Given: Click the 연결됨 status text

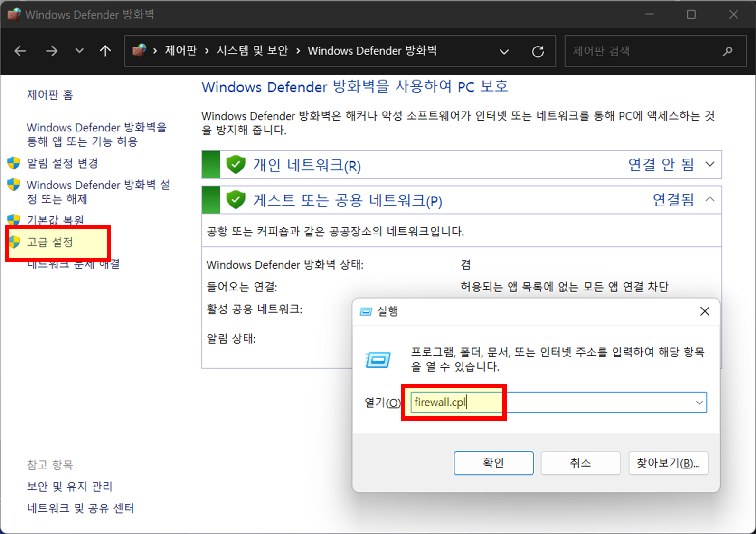Looking at the screenshot, I should click(673, 199).
